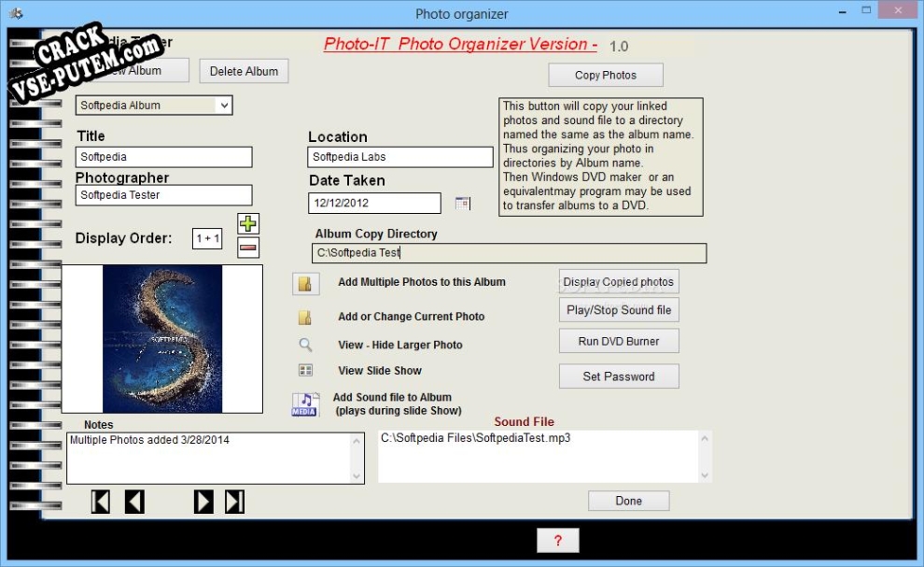Click the red minus display order icon
The width and height of the screenshot is (924, 567).
pos(248,248)
